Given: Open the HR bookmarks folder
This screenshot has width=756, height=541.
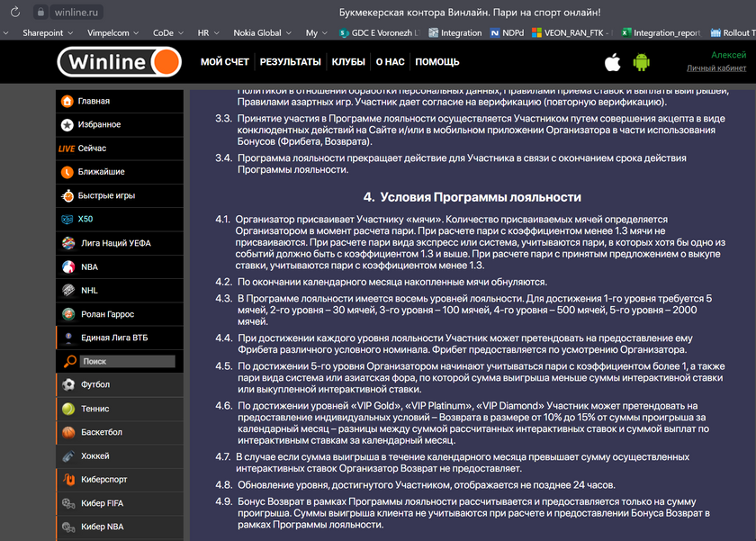Looking at the screenshot, I should click(208, 32).
